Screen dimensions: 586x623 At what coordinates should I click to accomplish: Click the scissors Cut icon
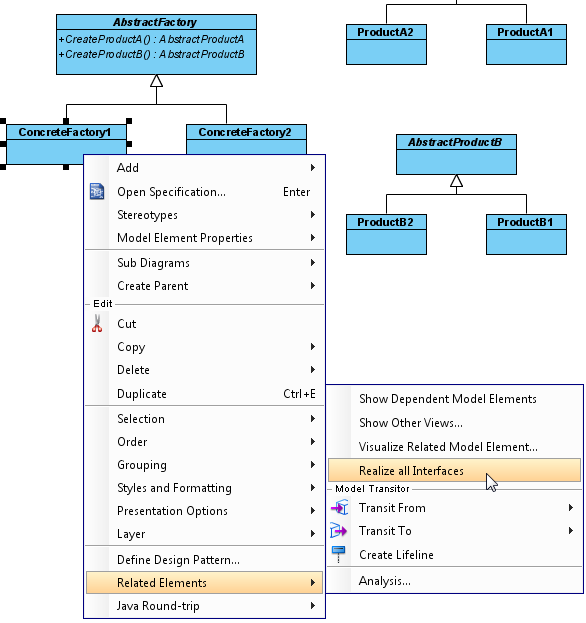(97, 323)
